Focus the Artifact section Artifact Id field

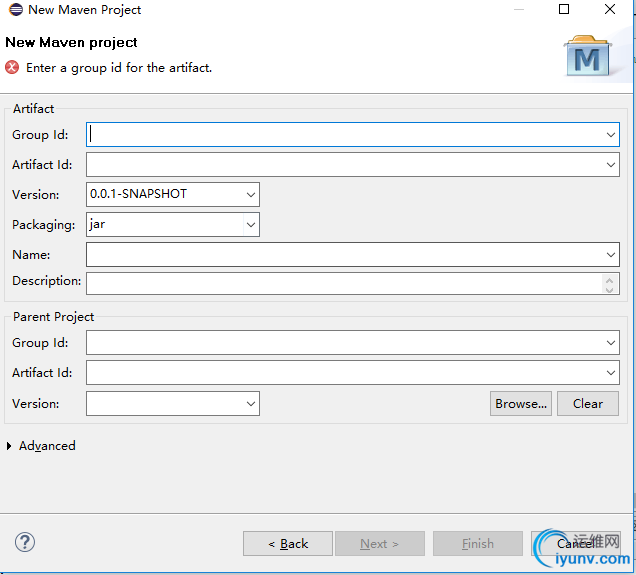352,164
